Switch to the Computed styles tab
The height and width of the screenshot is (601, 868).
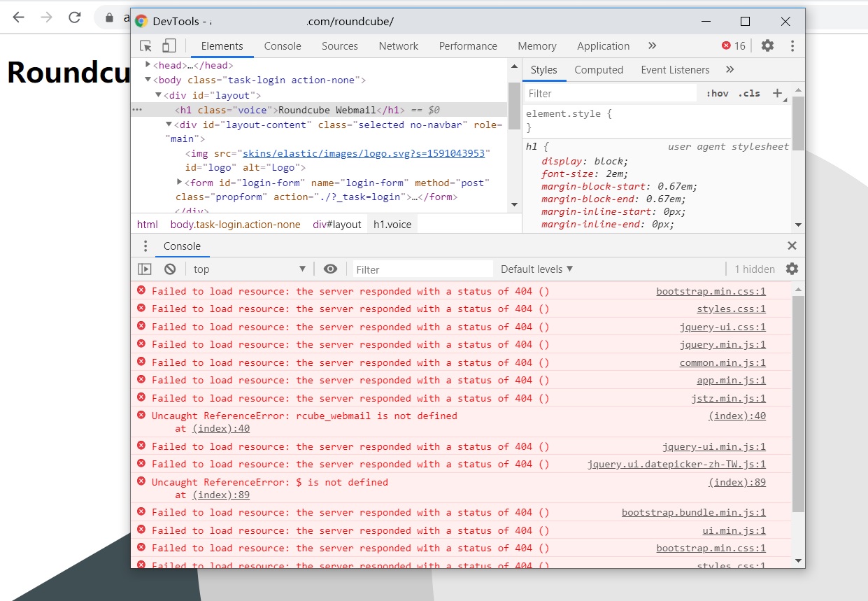point(598,70)
